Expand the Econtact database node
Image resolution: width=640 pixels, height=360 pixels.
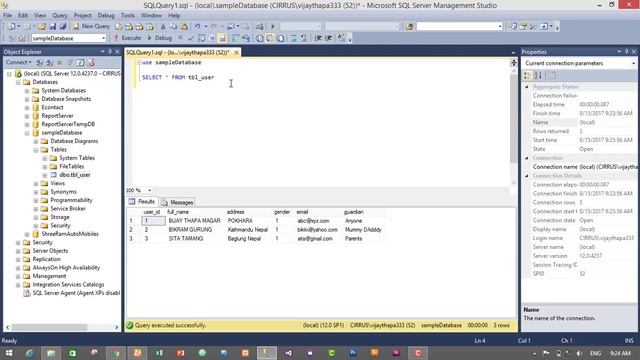pos(27,108)
